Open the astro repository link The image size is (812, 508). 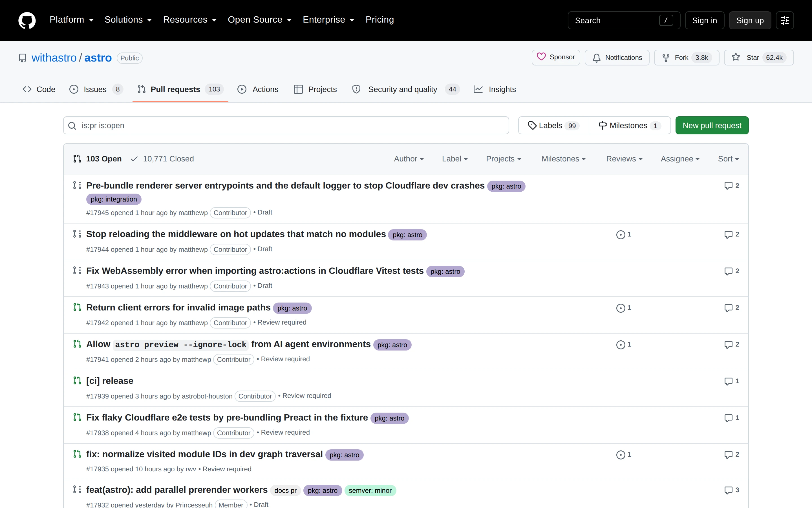point(98,58)
